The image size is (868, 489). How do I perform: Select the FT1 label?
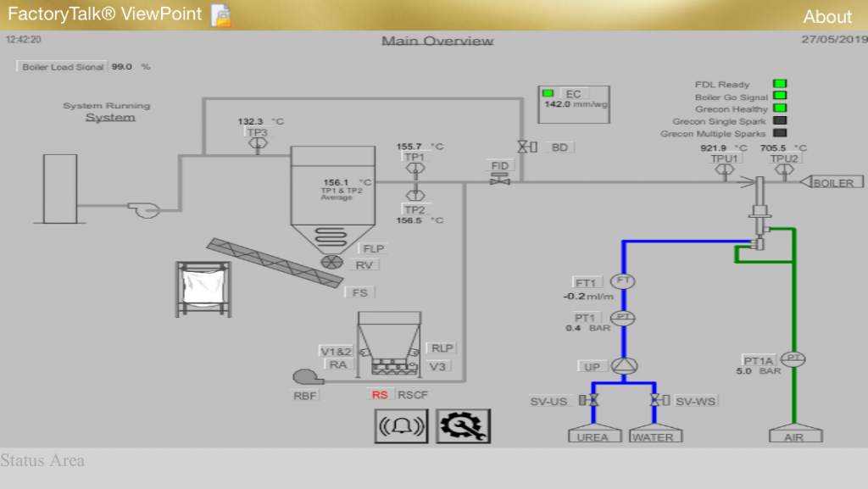coord(585,283)
